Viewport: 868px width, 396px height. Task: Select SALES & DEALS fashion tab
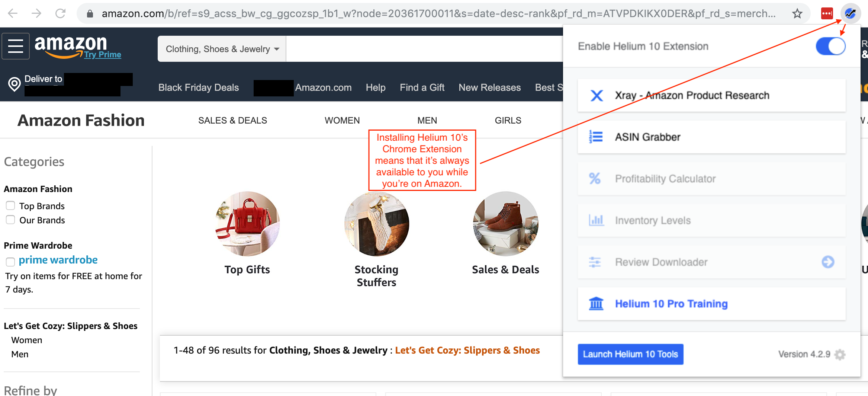[x=233, y=121]
